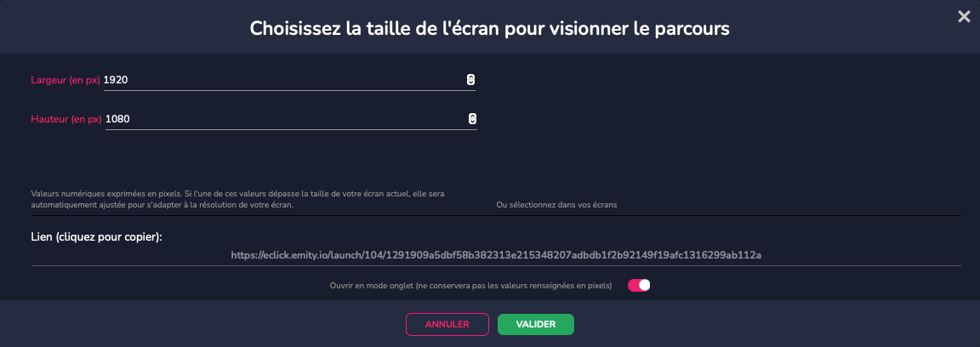Click the dialog title 'Choisissez la taille de l'écran'

[489, 28]
